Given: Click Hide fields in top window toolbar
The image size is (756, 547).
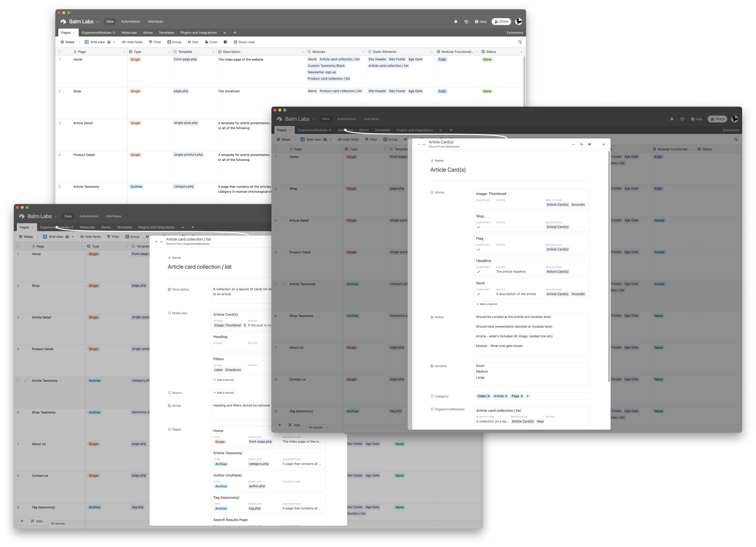Looking at the screenshot, I should point(132,42).
